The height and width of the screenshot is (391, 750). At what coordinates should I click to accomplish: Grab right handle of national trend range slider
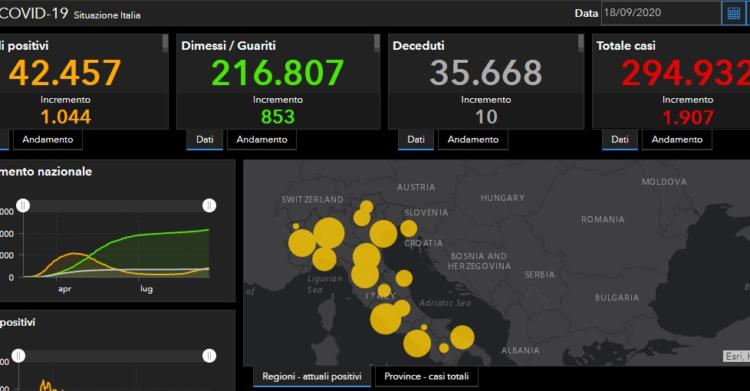(x=209, y=206)
